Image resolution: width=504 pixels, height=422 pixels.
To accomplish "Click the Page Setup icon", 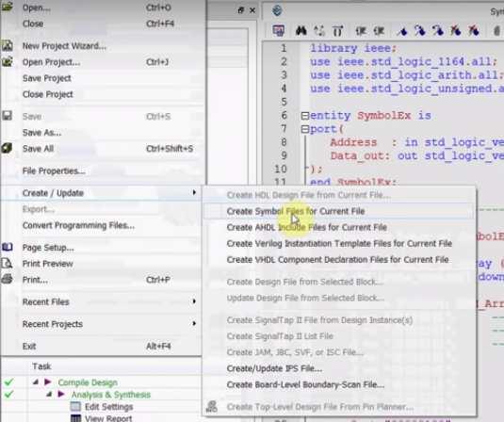I will [x=8, y=247].
